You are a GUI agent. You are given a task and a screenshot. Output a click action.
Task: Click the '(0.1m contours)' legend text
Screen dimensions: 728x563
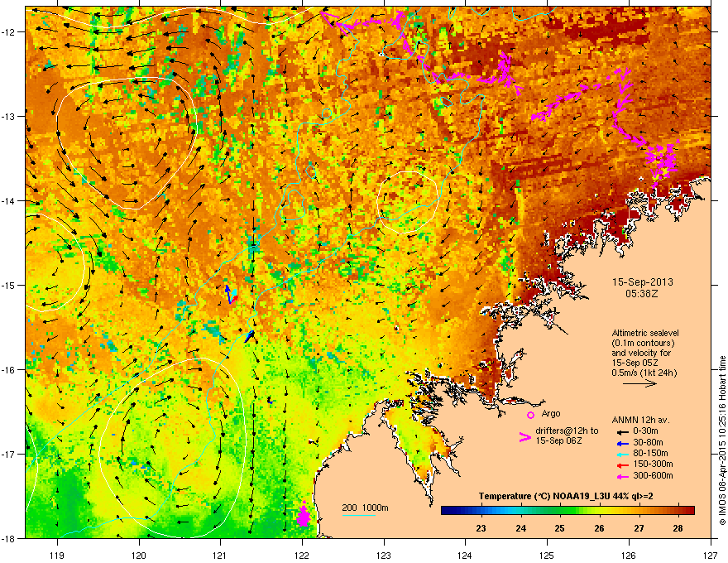[x=643, y=344]
